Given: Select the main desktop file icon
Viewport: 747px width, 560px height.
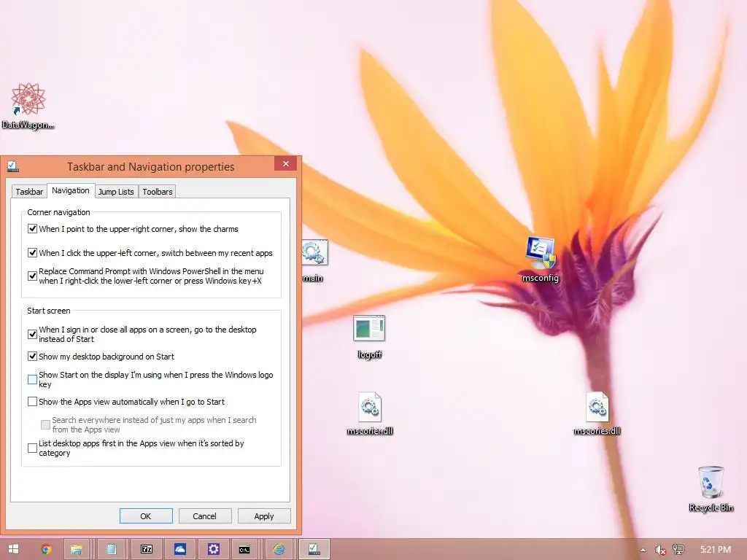Looking at the screenshot, I should [x=314, y=261].
